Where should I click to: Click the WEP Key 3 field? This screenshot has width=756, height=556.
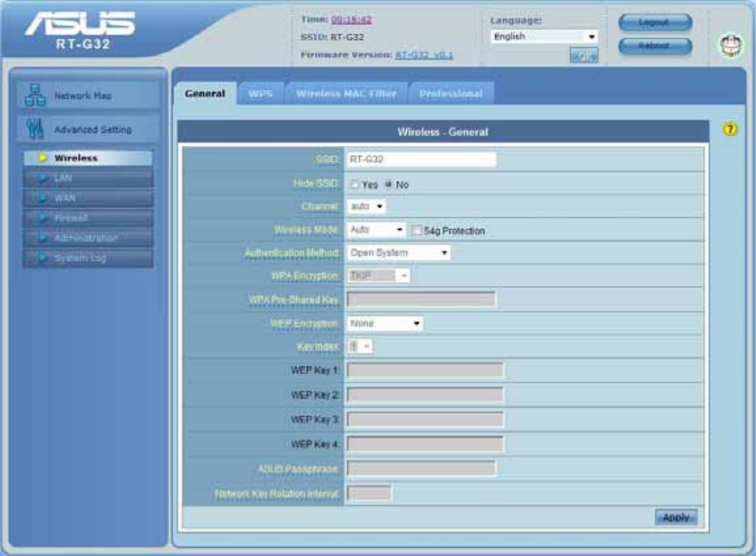click(425, 419)
